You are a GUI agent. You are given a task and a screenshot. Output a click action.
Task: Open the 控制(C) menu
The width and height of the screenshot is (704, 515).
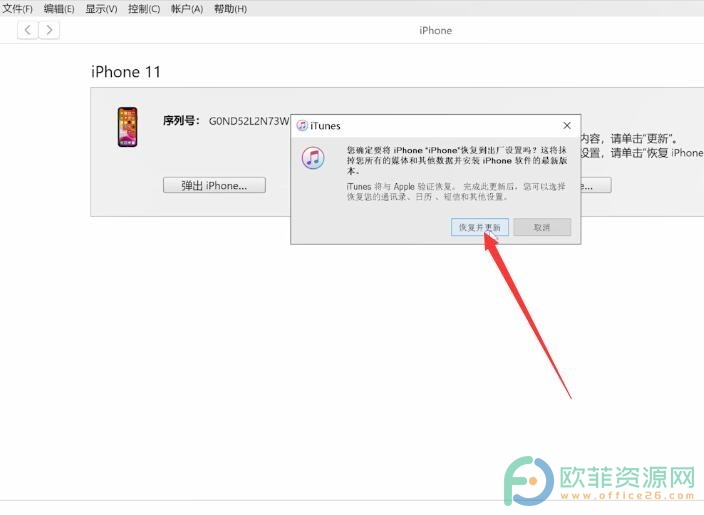[x=144, y=9]
